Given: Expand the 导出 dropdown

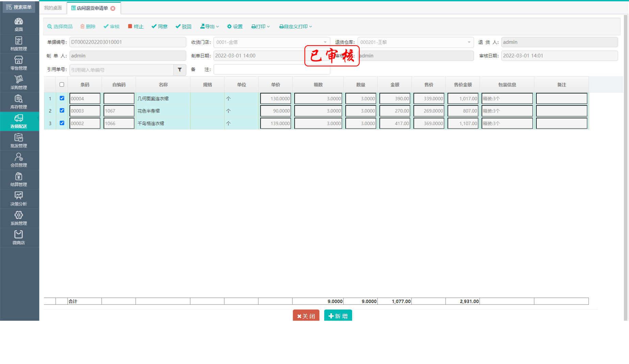Looking at the screenshot, I should (209, 27).
